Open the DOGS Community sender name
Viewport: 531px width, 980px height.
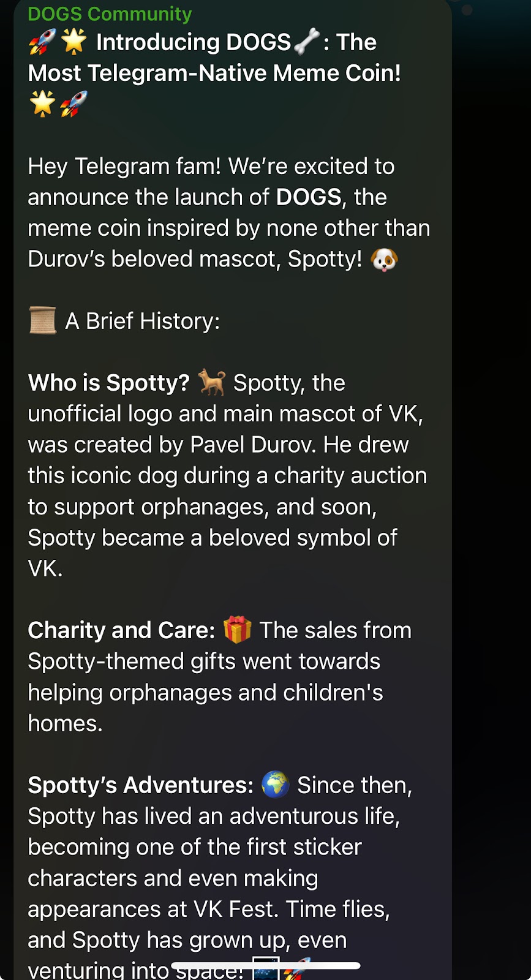[110, 13]
